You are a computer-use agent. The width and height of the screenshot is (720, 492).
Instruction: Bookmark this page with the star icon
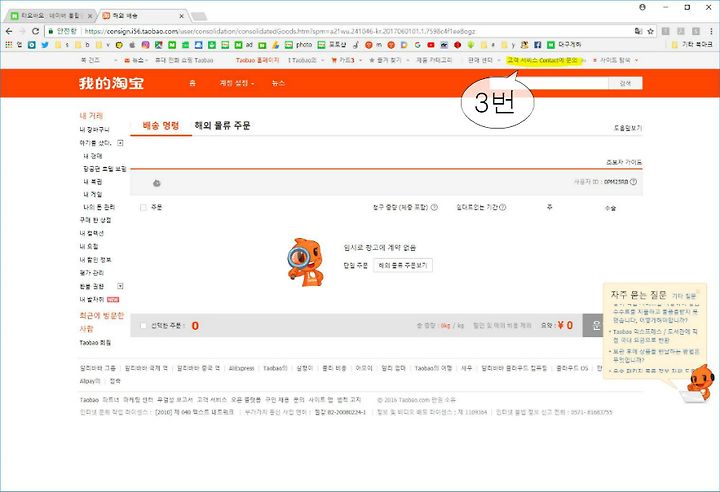click(650, 31)
